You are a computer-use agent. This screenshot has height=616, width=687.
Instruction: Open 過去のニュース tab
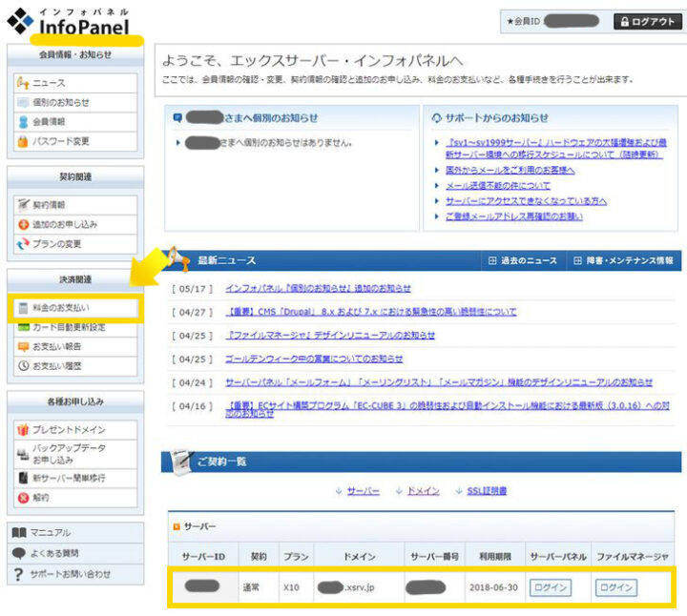coord(524,260)
